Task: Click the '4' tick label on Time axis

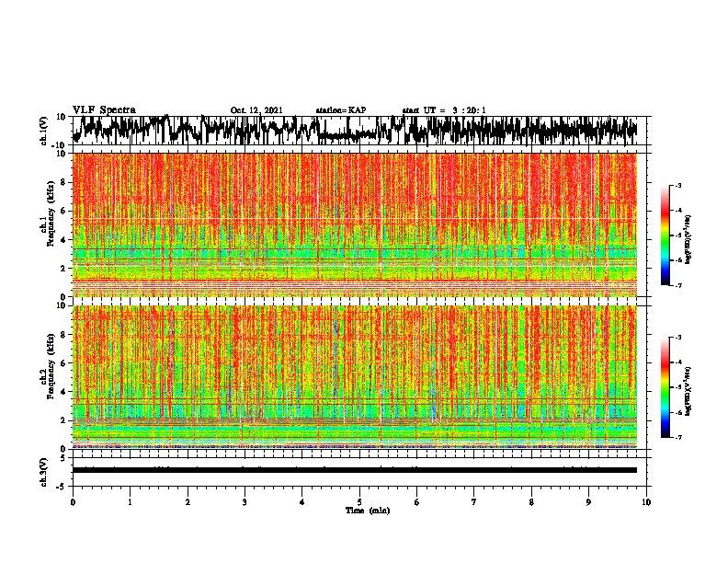Action: [x=302, y=502]
